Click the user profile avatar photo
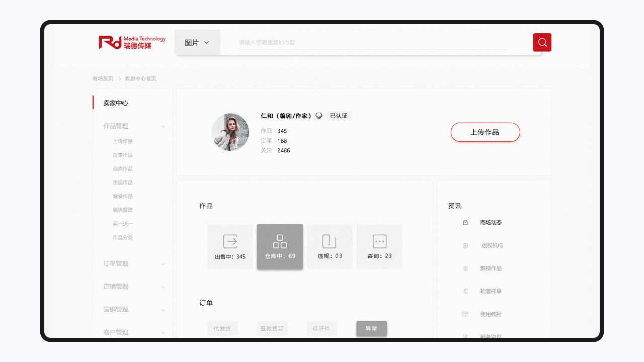 click(230, 132)
